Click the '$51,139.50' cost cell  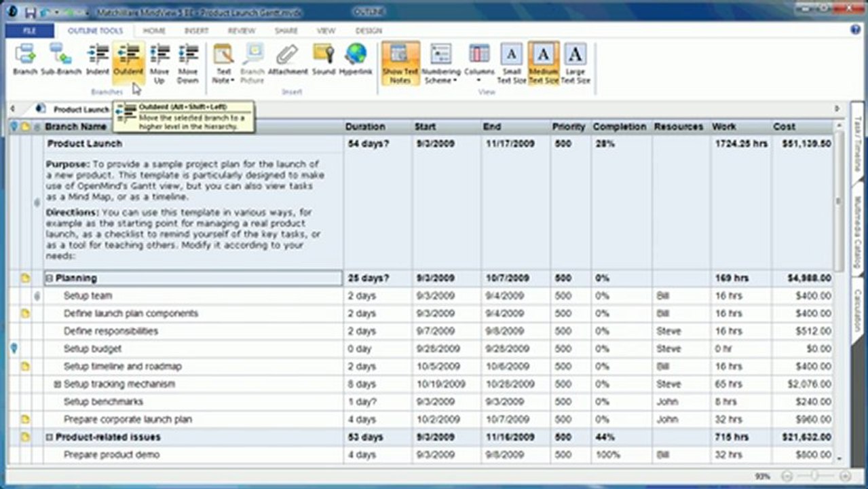click(x=806, y=144)
